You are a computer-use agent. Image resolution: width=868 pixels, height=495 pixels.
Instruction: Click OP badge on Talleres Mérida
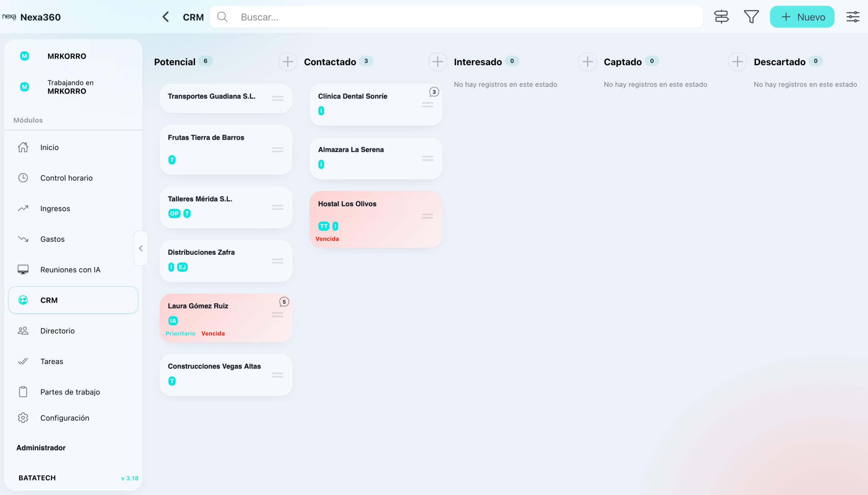pyautogui.click(x=174, y=213)
